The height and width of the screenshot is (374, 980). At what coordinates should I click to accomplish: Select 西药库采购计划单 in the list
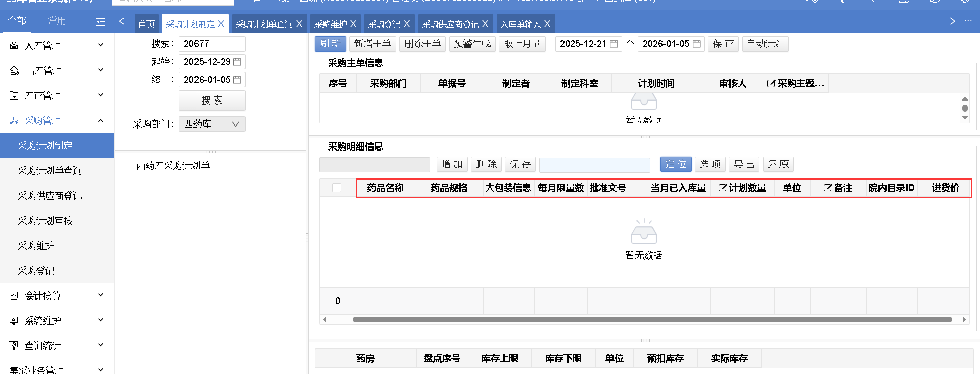(173, 166)
